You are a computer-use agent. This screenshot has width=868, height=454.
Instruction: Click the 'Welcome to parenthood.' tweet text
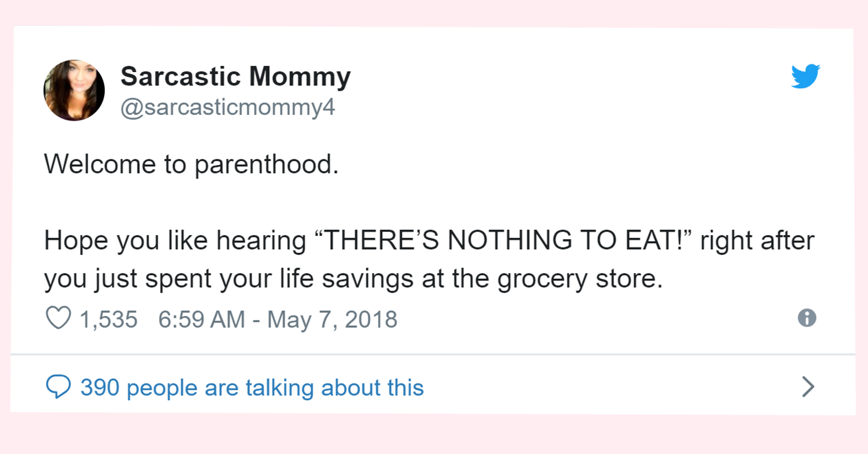(191, 164)
